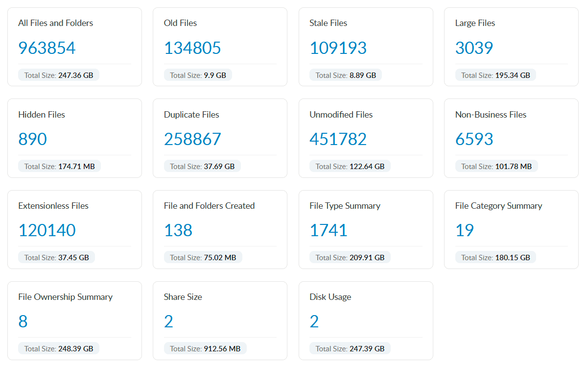Click the Total Size 8.89 GB badge
This screenshot has height=368, width=588.
coord(346,75)
